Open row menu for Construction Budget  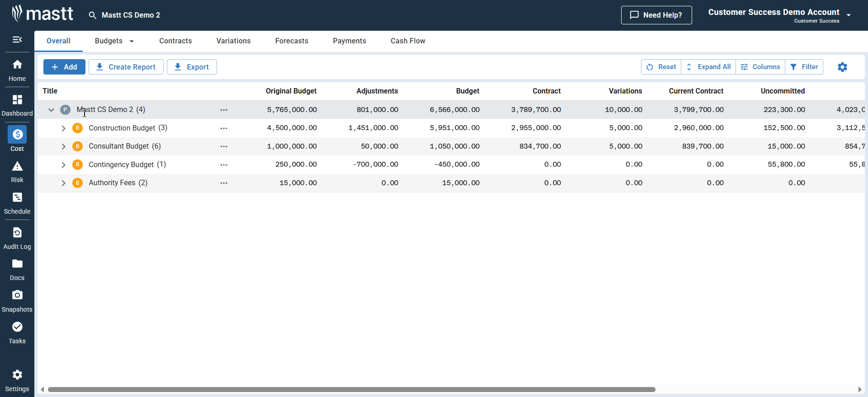[224, 128]
